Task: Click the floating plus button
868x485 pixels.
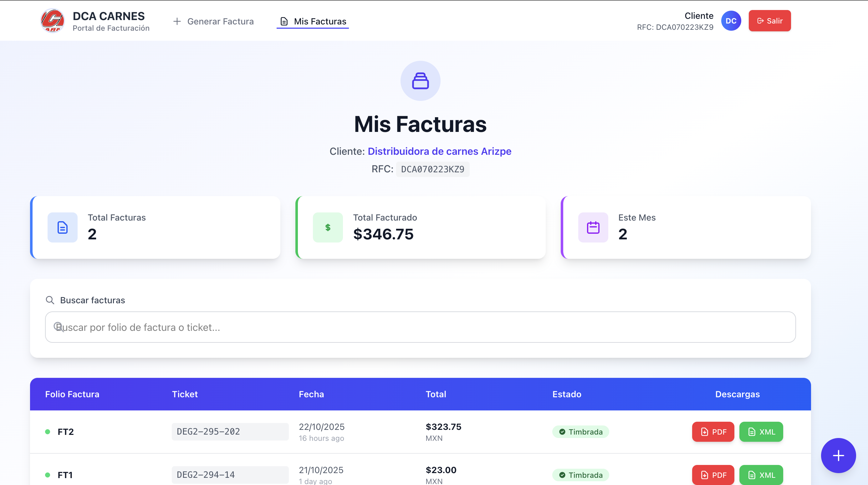Action: 838,455
